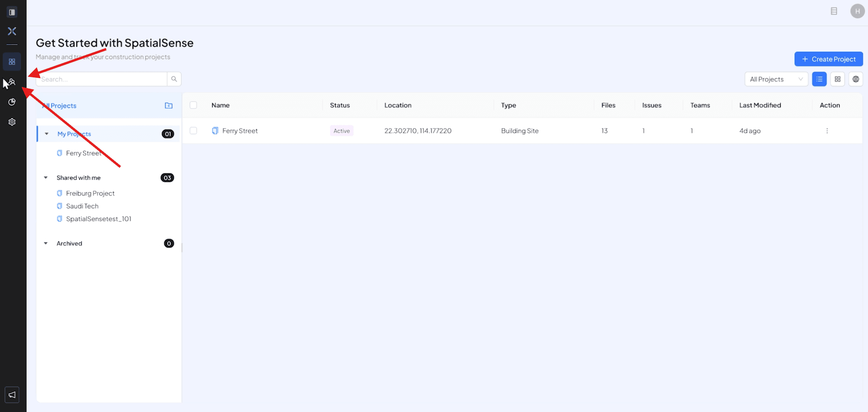Select Shared with me section label
The width and height of the screenshot is (868, 412).
pyautogui.click(x=78, y=178)
